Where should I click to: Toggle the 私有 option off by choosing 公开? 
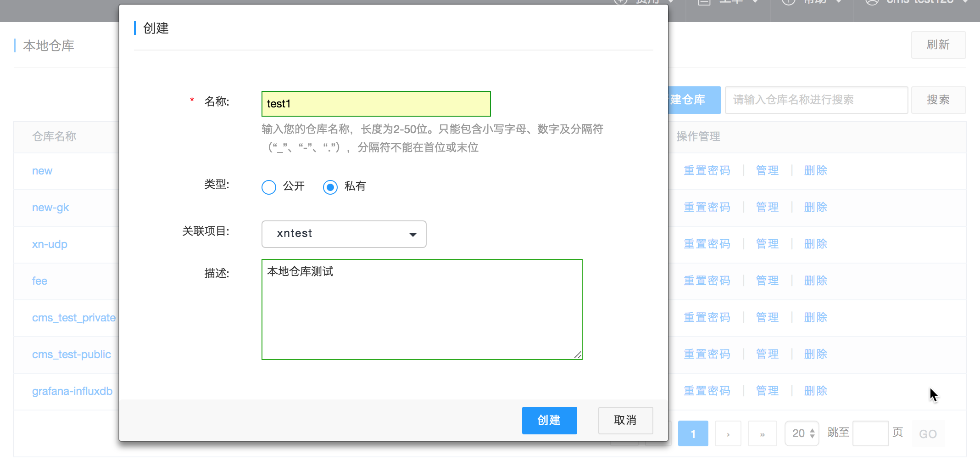(x=269, y=187)
